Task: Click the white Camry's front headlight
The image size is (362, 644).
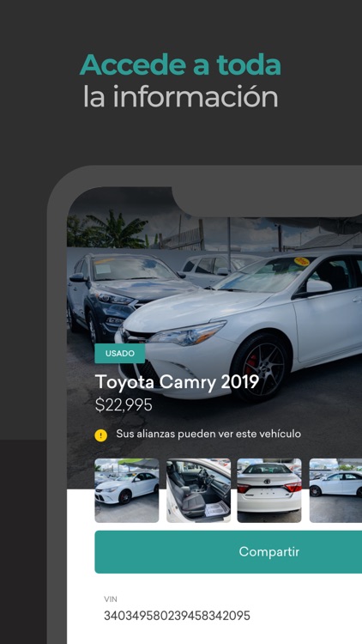Action: coord(189,333)
